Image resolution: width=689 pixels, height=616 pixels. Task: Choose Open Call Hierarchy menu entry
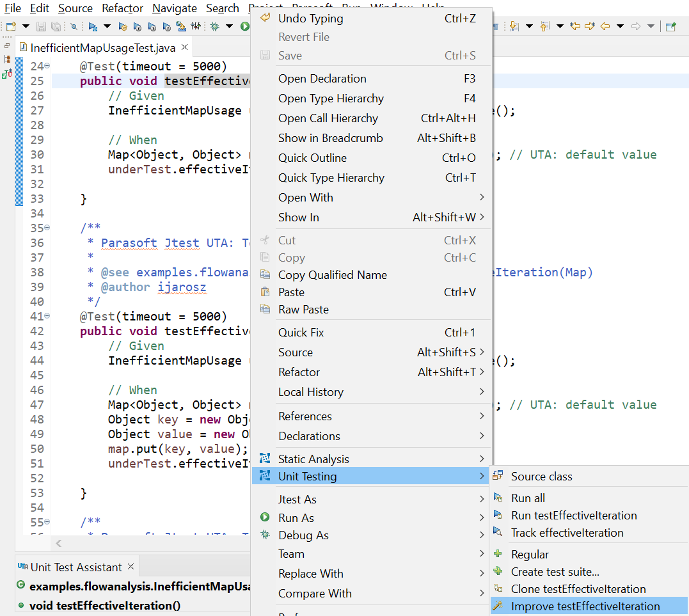tap(371, 118)
